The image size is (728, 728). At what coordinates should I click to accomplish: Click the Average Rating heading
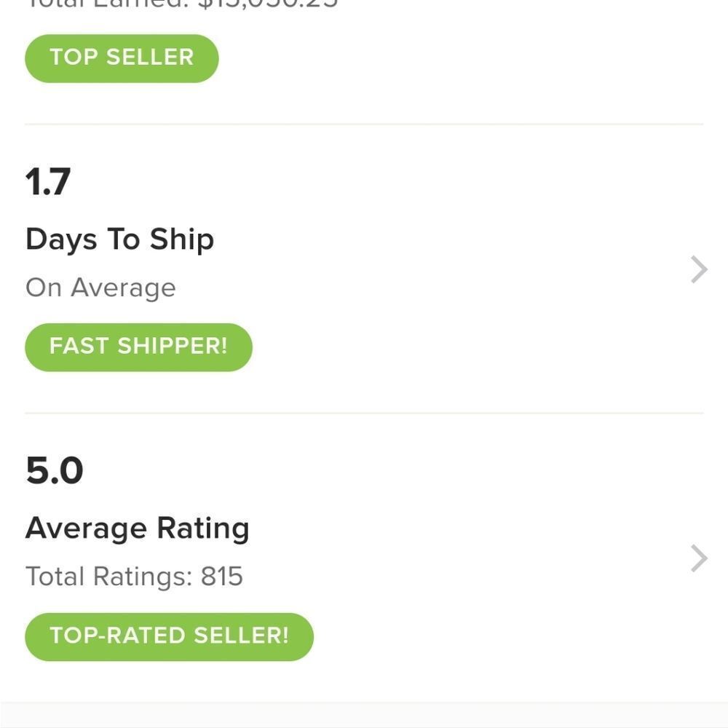coord(138,529)
